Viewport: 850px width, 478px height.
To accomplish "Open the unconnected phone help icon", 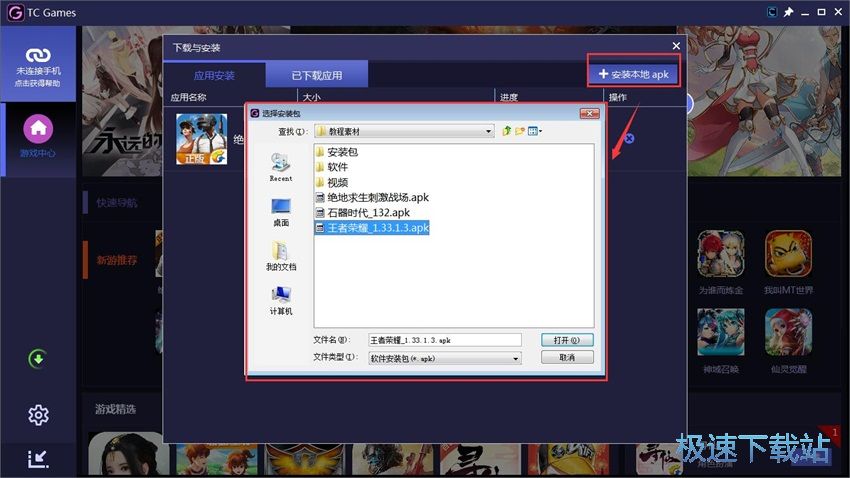I will pos(38,55).
